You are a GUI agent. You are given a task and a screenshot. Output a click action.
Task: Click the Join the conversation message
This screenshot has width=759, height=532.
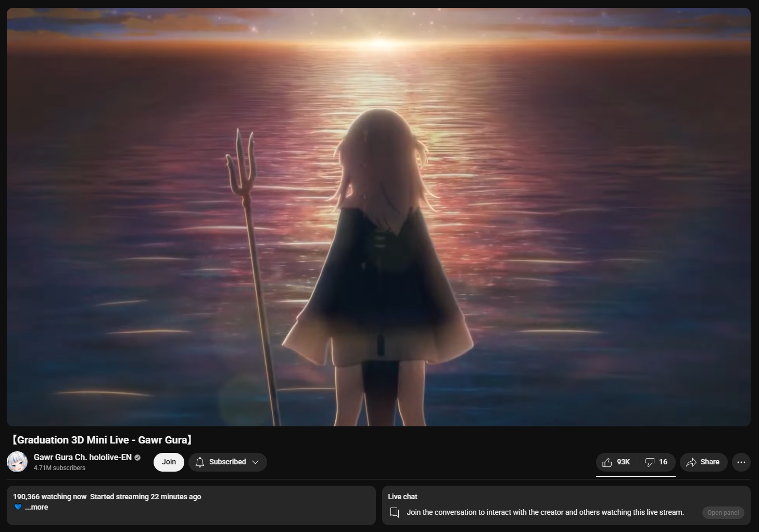pos(546,512)
